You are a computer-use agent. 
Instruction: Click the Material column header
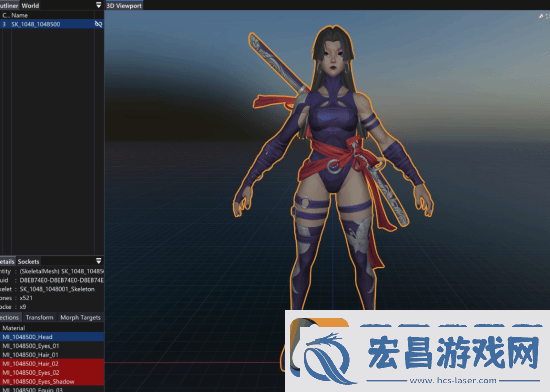point(14,328)
